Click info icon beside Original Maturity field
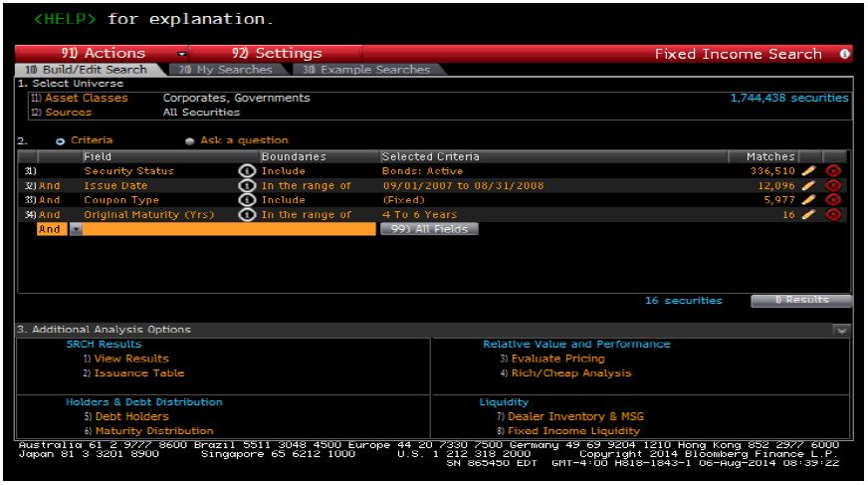This screenshot has height=485, width=868. point(247,214)
